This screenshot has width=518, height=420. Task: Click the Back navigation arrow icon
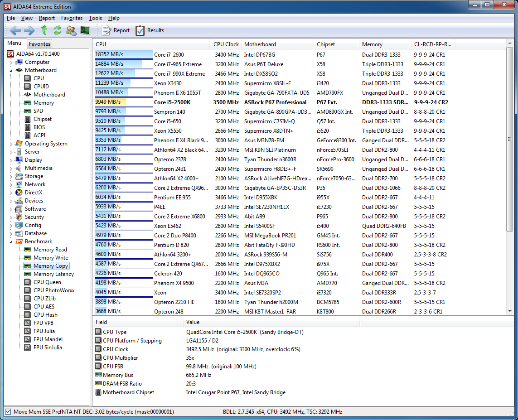pyautogui.click(x=15, y=30)
